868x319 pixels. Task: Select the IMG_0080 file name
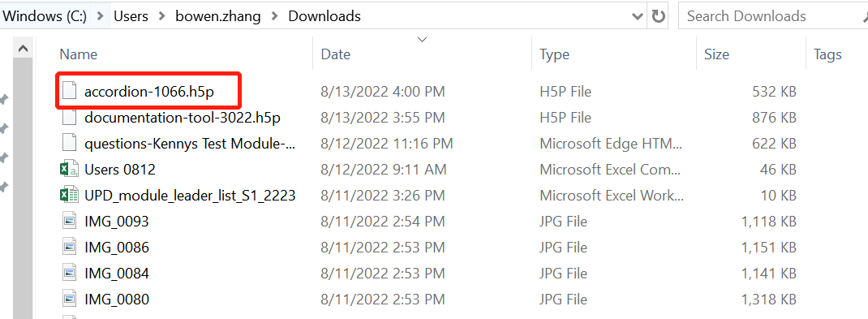[x=117, y=300]
